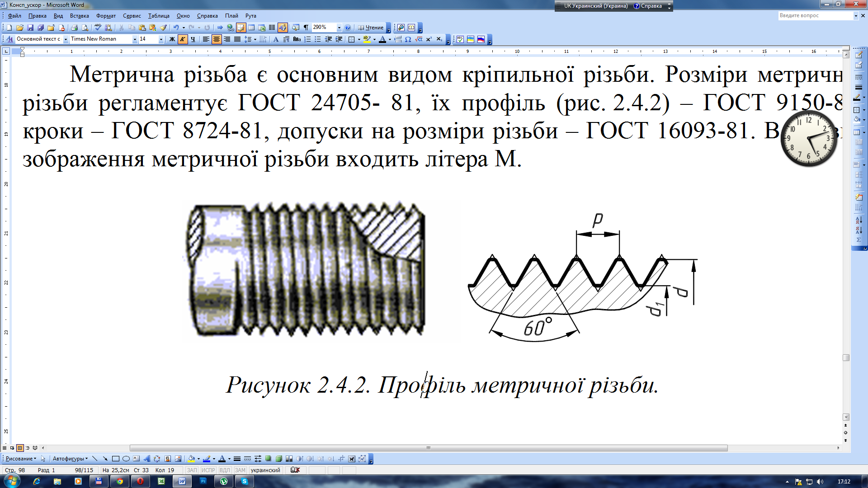
Task: Select the Rectangle drawing tool
Action: [116, 459]
